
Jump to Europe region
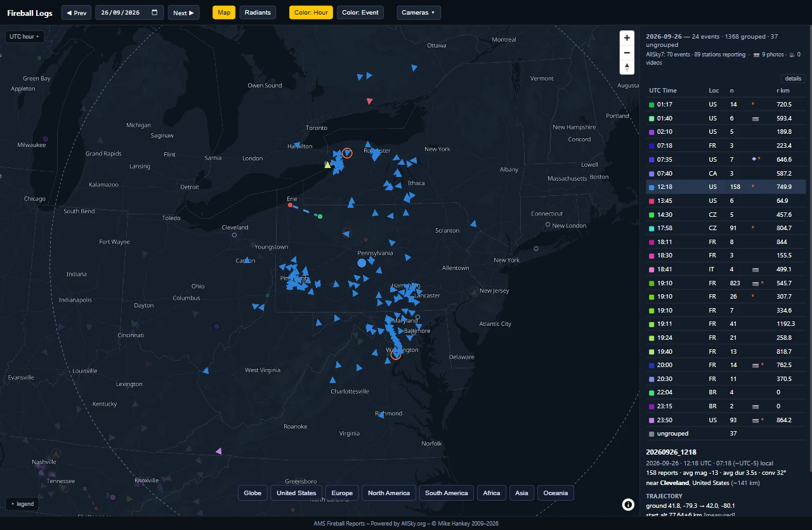(x=342, y=493)
